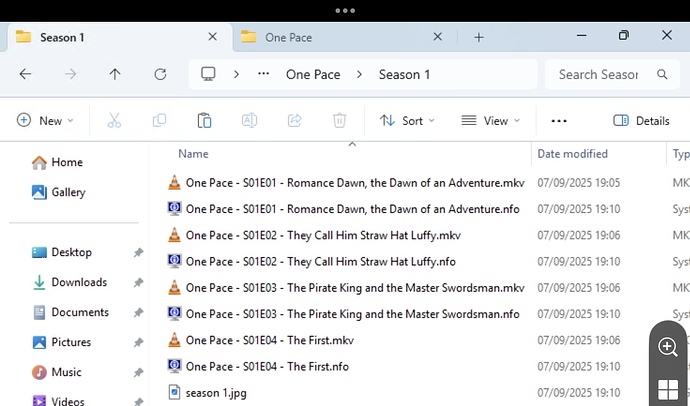The width and height of the screenshot is (690, 406).
Task: Click date 07/09/2025 19:05 cell
Action: (578, 183)
